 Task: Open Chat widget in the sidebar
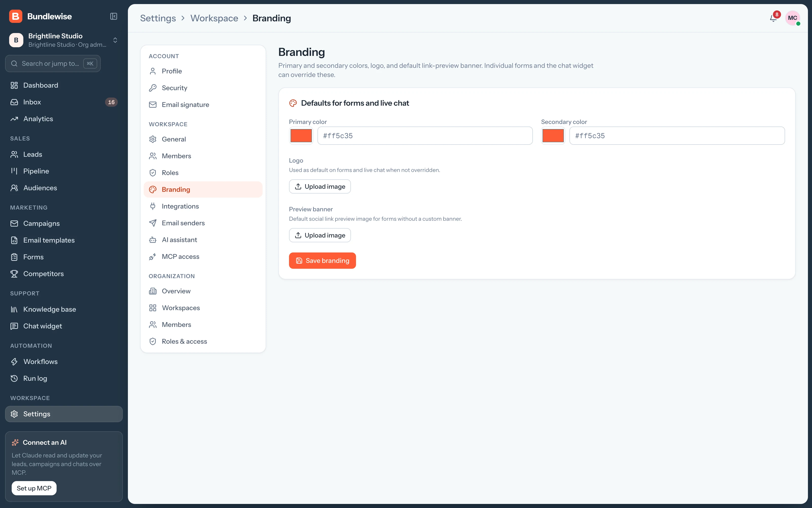(x=64, y=326)
